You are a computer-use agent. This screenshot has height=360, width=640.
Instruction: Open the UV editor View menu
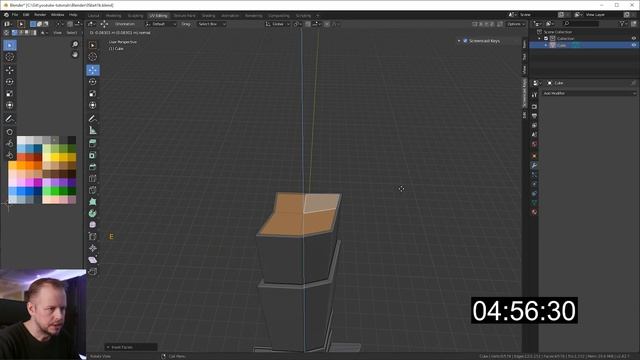58,33
